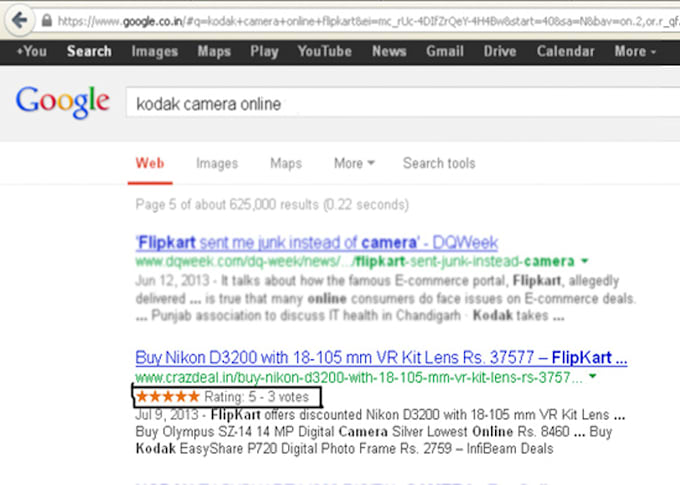Click the 'Rating: 5 - 3 votes' text
This screenshot has height=485, width=680.
(257, 397)
